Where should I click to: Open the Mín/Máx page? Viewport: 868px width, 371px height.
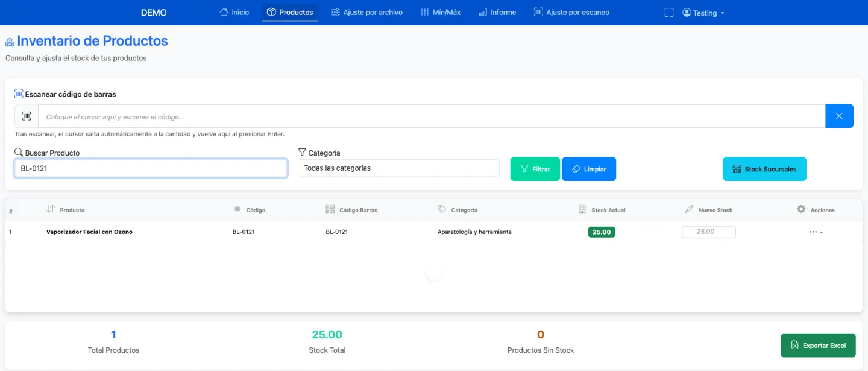[x=440, y=12]
